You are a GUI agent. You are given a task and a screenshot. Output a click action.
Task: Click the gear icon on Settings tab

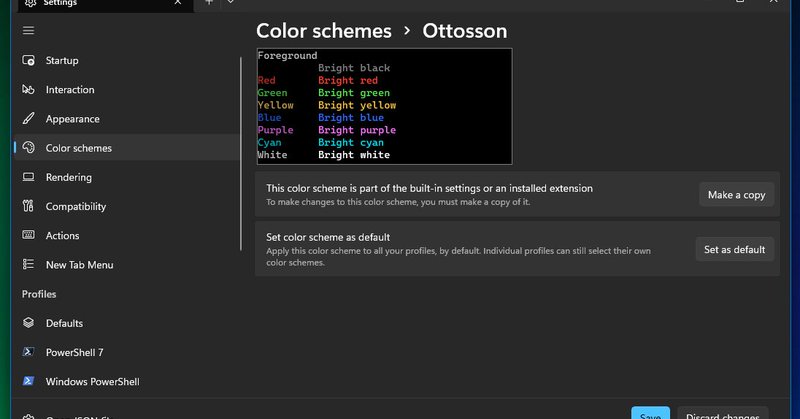coord(31,3)
